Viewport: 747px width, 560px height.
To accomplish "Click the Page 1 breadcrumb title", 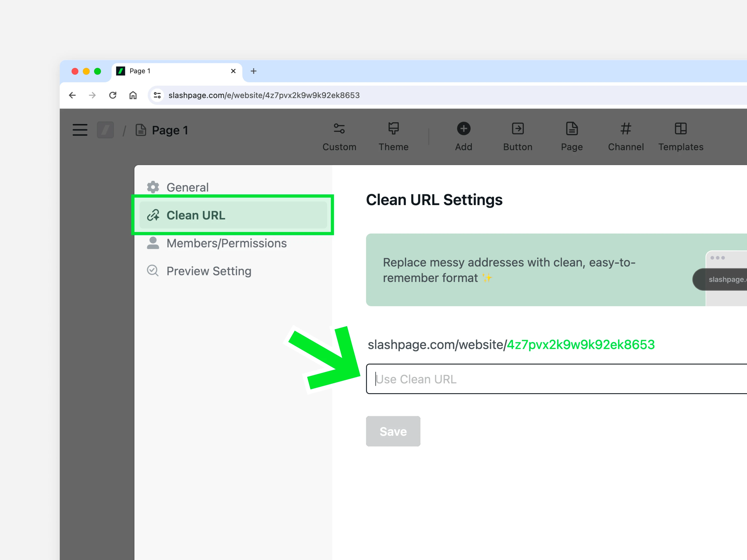I will click(170, 130).
